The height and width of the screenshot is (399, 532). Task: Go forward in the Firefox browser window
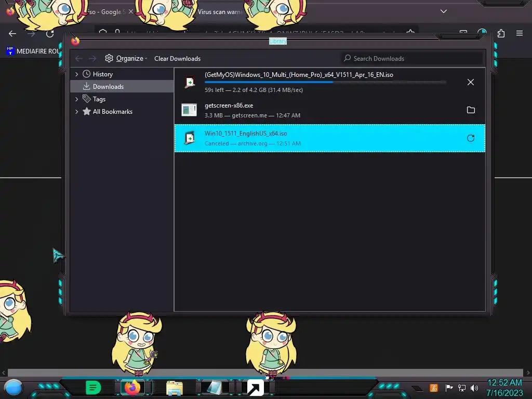(31, 34)
